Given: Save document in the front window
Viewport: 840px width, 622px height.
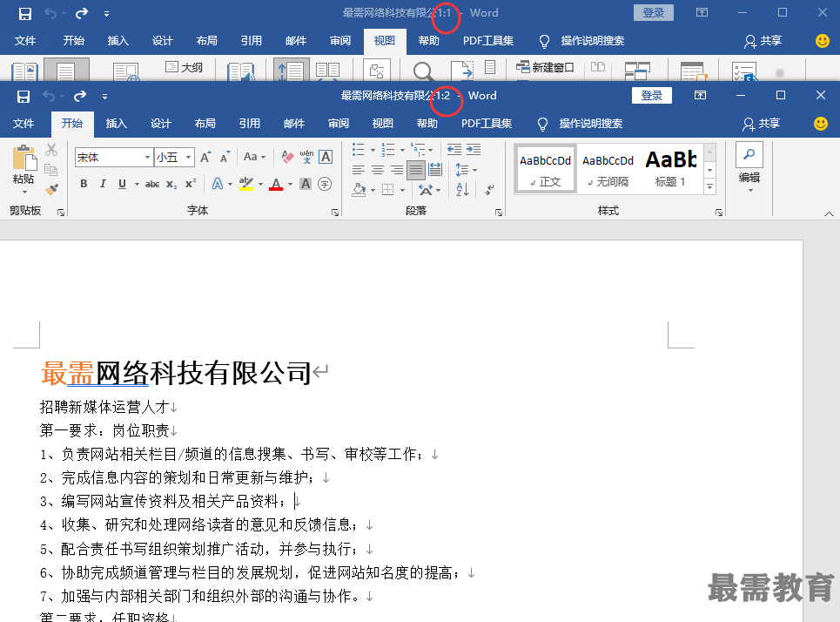Looking at the screenshot, I should 23,97.
